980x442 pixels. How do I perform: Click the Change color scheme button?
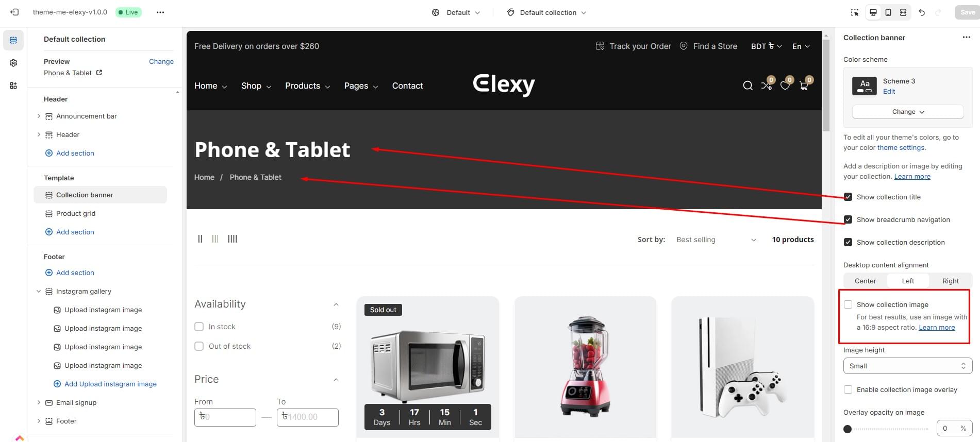[x=908, y=112]
